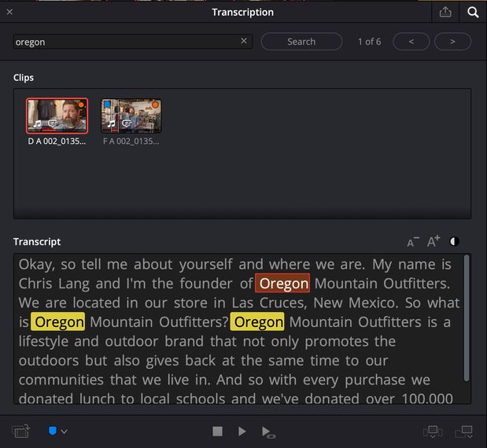
Task: Close the Transcription panel with the X icon
Action: coord(9,12)
